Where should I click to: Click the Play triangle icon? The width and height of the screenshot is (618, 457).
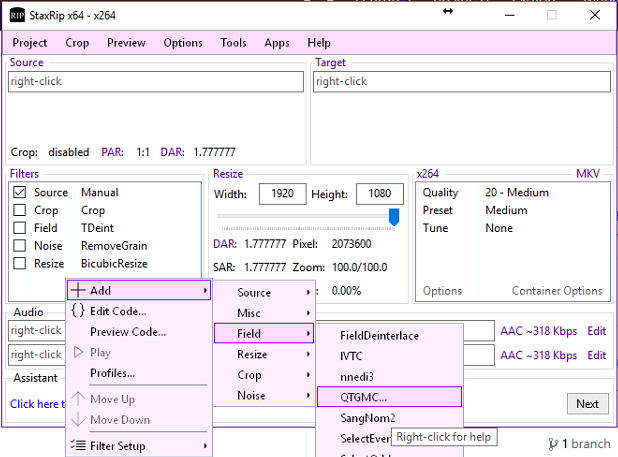[78, 352]
